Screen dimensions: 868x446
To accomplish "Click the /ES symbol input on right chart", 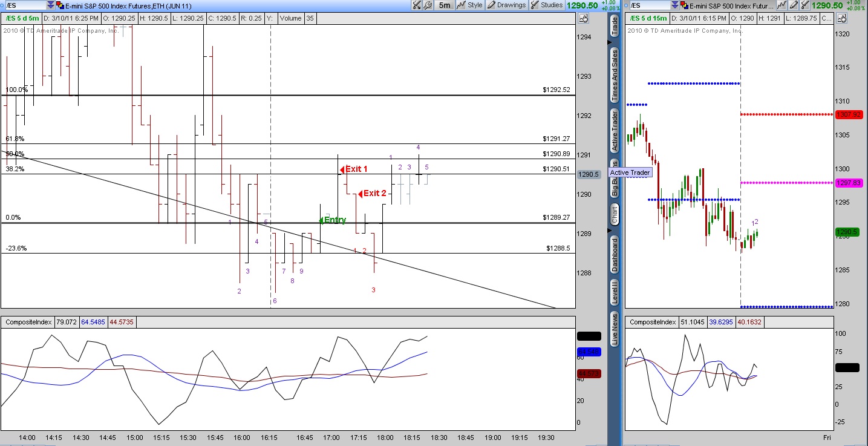I will (x=651, y=5).
